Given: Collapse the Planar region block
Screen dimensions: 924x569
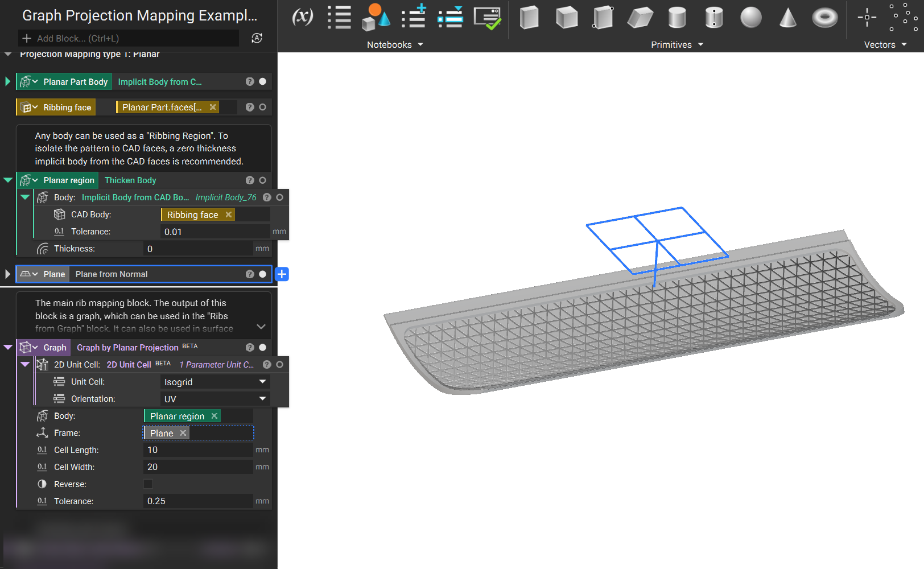Looking at the screenshot, I should (8, 180).
